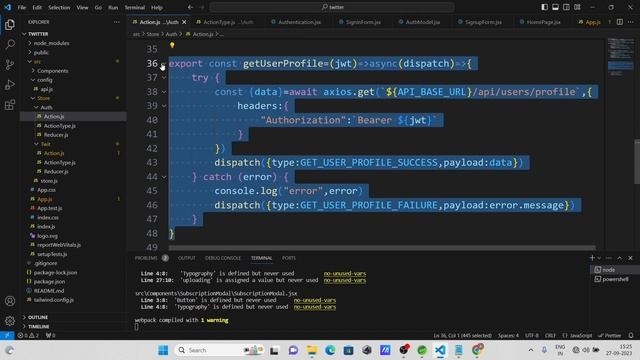
Task: Follow first no-unused-vars link
Action: pyautogui.click(x=345, y=273)
